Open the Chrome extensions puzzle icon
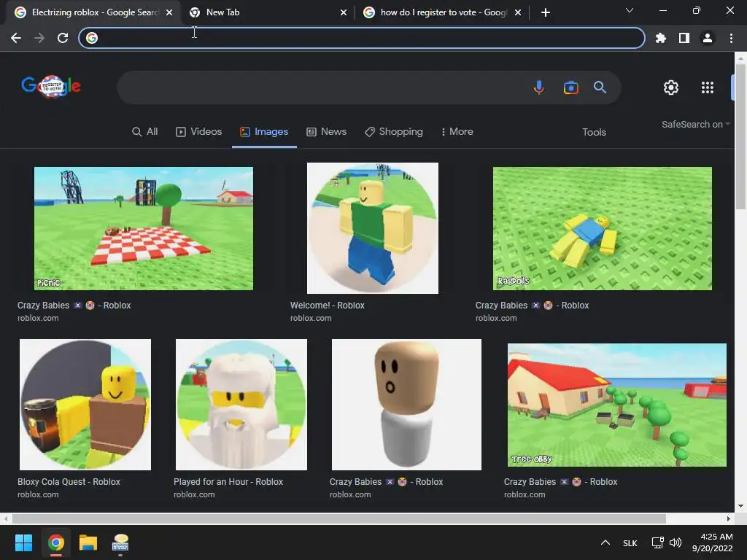Viewport: 747px width, 560px height. coord(661,38)
